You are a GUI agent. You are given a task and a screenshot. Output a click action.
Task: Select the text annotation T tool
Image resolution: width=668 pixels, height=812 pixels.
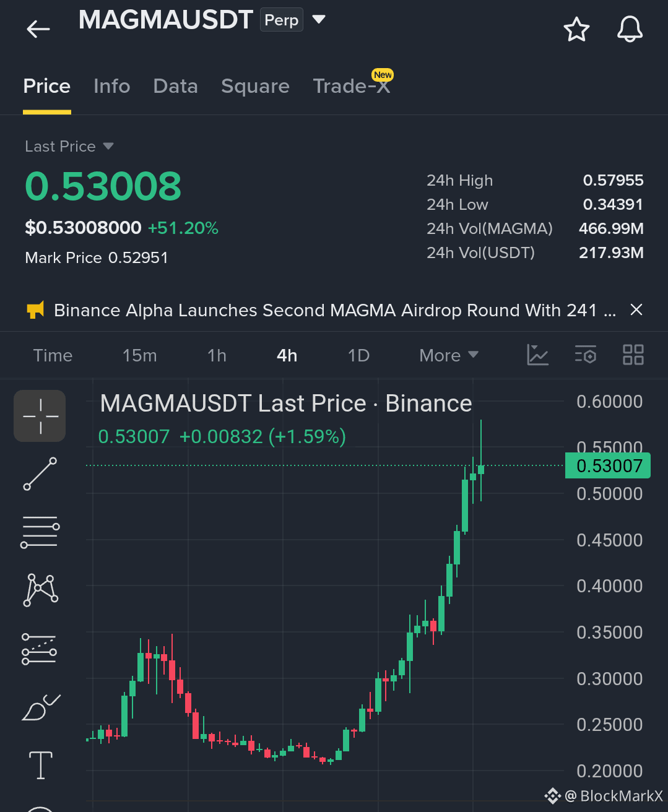click(x=41, y=766)
